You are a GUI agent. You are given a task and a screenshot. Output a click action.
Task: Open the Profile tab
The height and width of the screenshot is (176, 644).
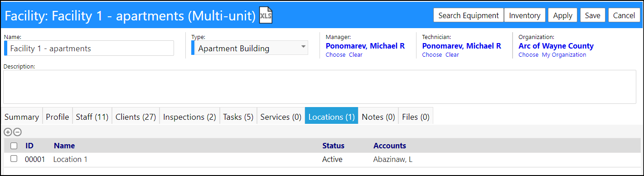coord(58,117)
